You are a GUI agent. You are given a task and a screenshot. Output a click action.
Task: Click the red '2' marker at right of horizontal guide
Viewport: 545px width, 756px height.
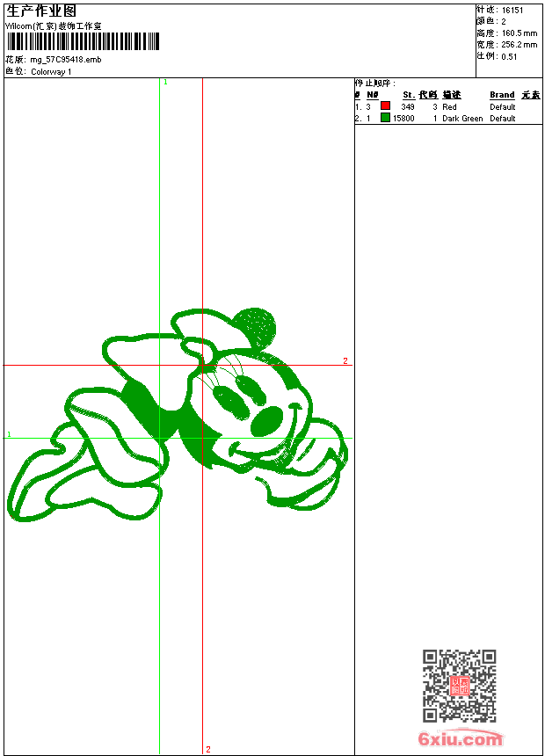click(x=345, y=360)
